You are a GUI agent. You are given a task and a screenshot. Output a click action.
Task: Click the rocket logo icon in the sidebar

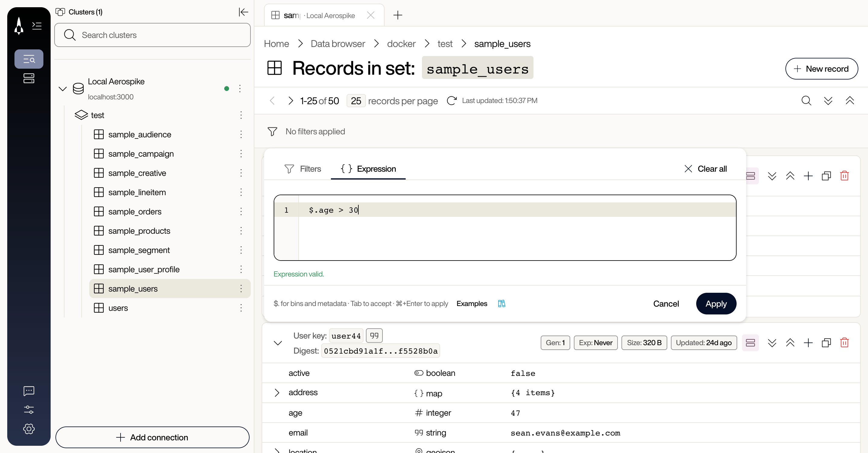pos(19,26)
